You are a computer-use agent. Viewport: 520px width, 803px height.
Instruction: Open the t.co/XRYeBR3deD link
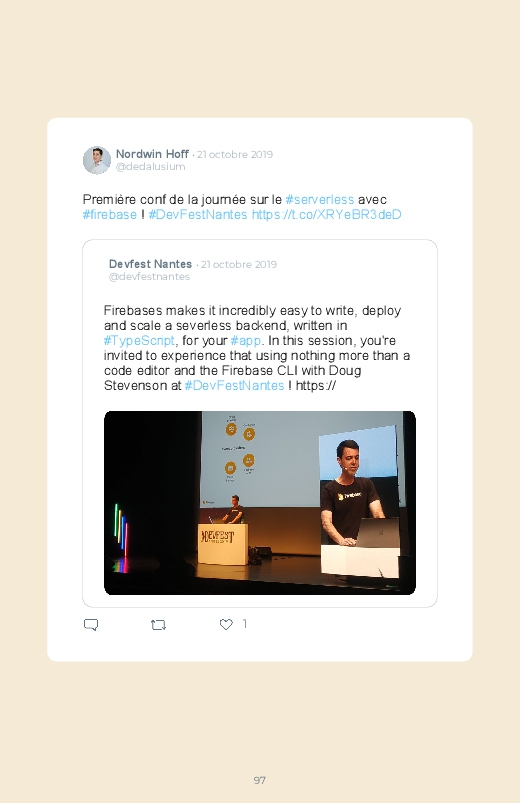pyautogui.click(x=326, y=214)
